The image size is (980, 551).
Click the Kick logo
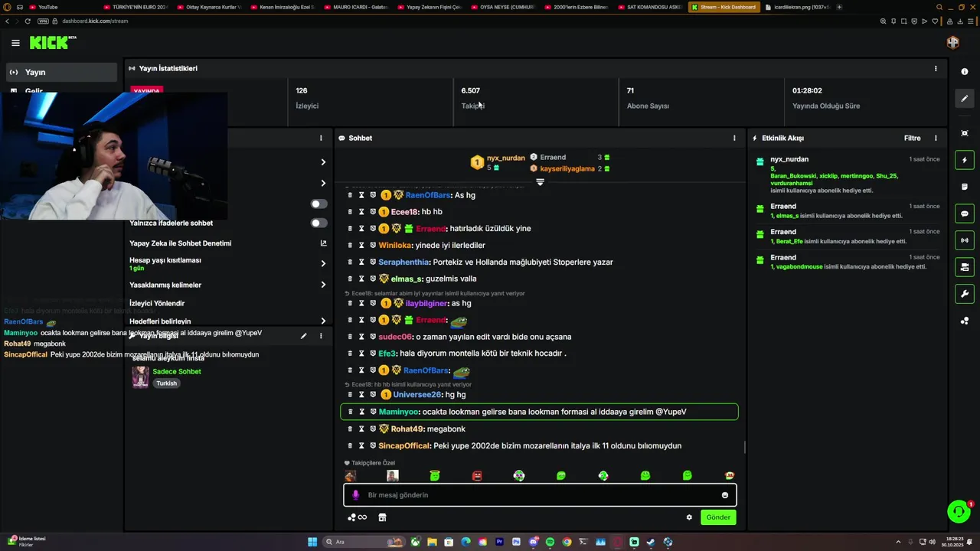[53, 43]
